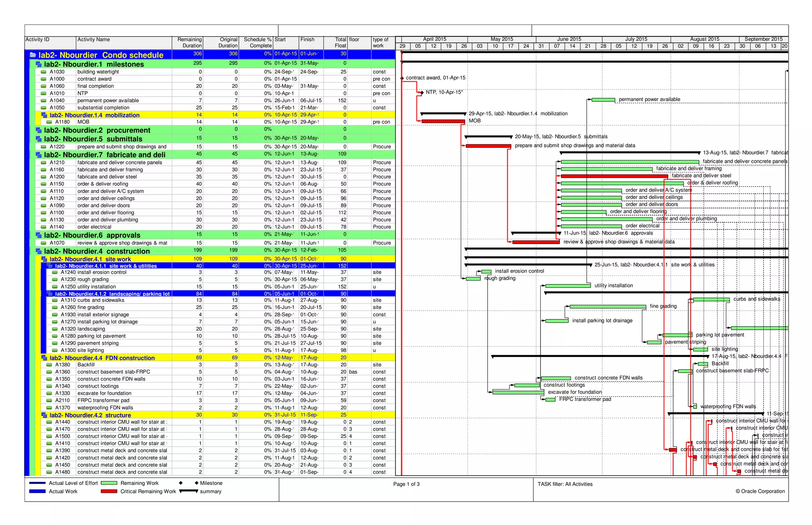Image resolution: width=812 pixels, height=525 pixels.
Task: Click the contract award milestone diamond in the Gantt chart
Action: pyautogui.click(x=402, y=78)
